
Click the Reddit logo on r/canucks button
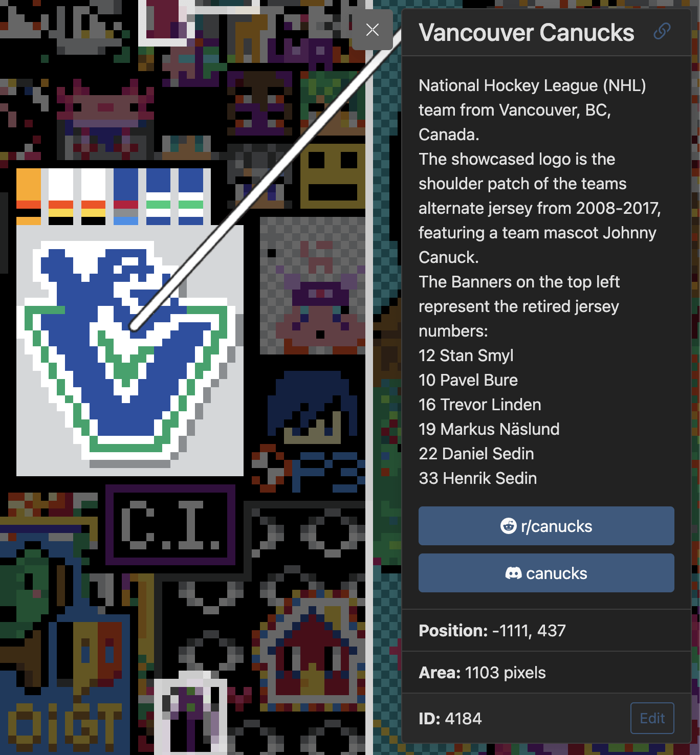tap(508, 526)
